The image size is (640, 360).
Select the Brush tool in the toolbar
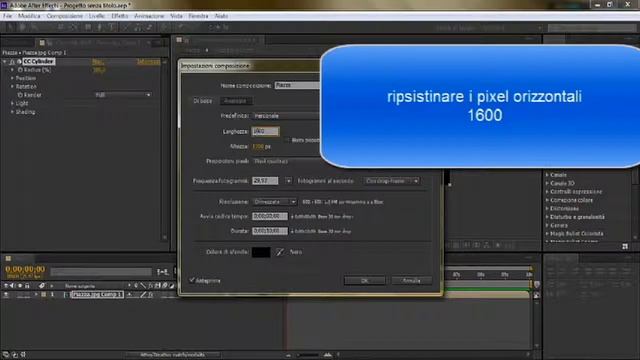pos(126,27)
